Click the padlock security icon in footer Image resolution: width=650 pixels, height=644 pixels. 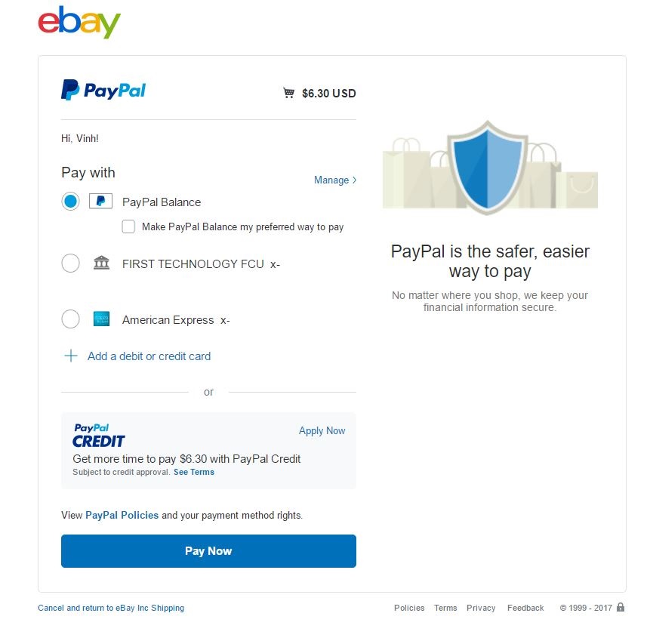click(621, 607)
